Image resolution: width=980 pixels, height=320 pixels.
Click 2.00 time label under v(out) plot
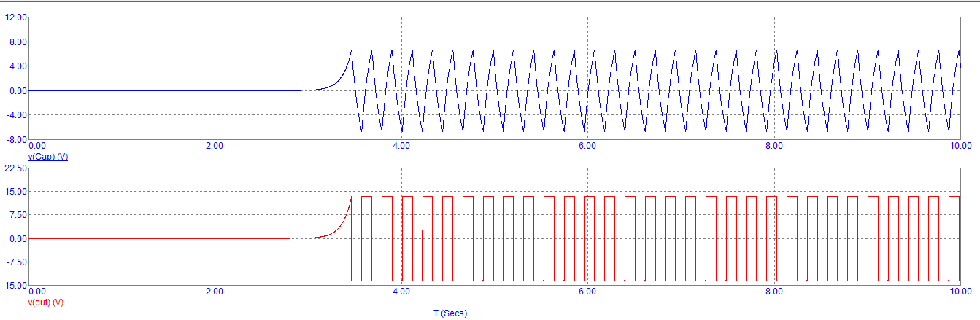215,291
